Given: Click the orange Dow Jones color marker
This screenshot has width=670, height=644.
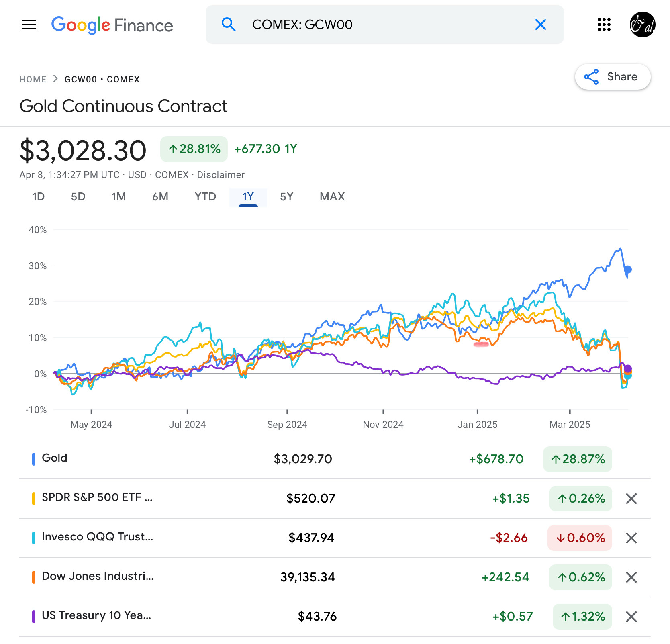Looking at the screenshot, I should (34, 577).
